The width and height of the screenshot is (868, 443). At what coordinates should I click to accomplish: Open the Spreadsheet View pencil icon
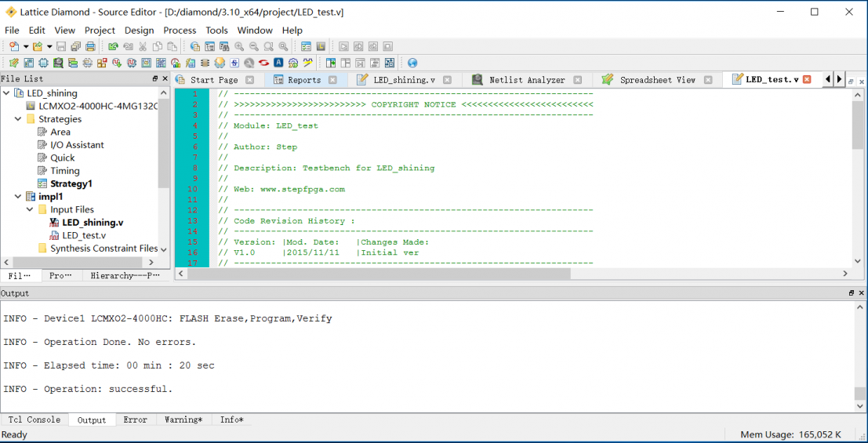(14, 63)
